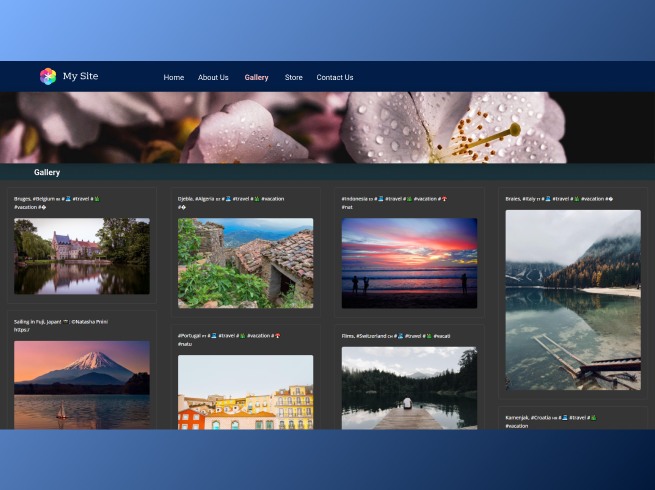Open the Home menu item
Screen dimensions: 655x490
[174, 77]
